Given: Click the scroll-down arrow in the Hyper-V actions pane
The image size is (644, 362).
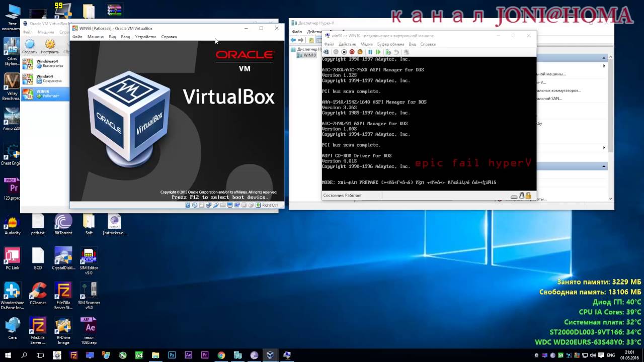Looking at the screenshot, I should point(611,199).
